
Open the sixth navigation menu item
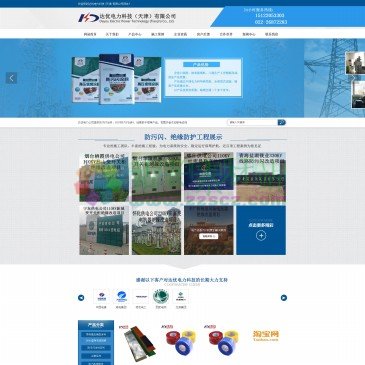click(203, 34)
